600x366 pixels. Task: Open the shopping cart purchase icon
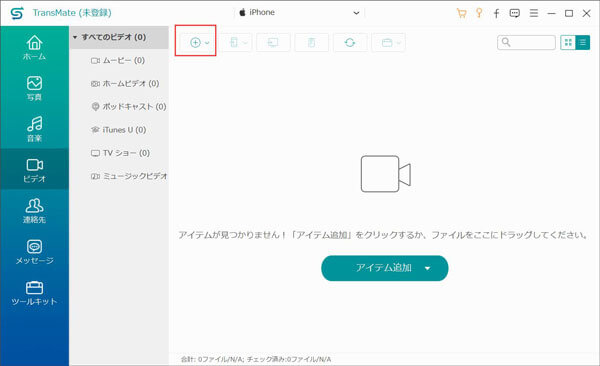pos(461,13)
